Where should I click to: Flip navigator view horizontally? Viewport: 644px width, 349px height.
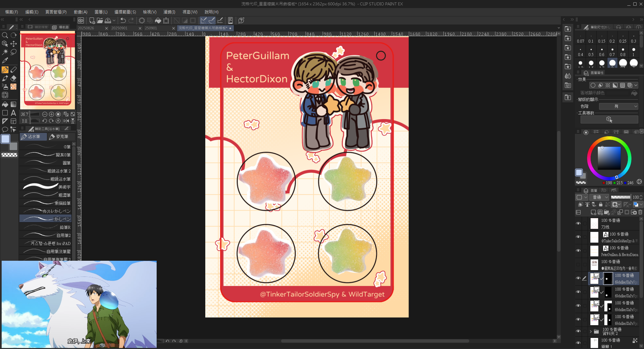66,121
